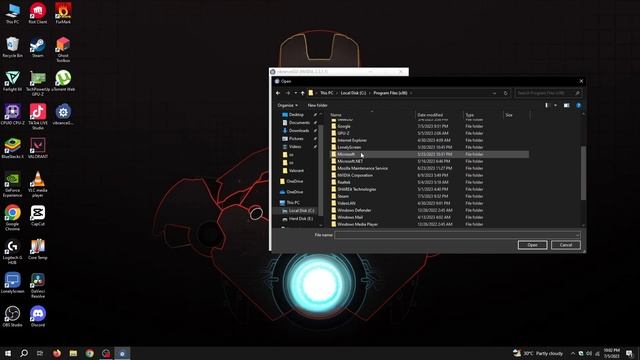Open the Windows Start menu
Image resolution: width=640 pixels, height=360 pixels.
pyautogui.click(x=8, y=353)
